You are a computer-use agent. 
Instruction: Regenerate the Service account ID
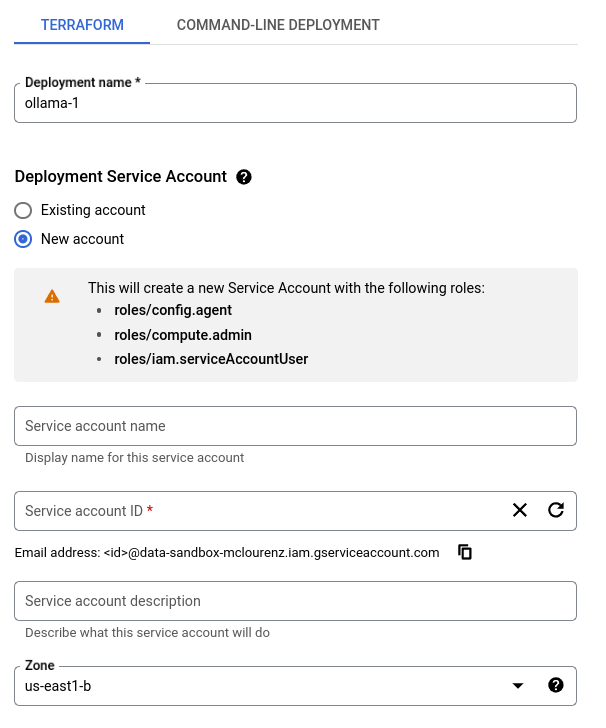[x=556, y=510]
